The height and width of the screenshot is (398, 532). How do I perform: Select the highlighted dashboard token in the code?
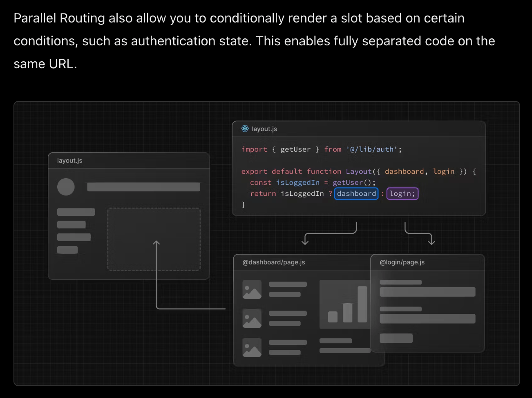[356, 193]
